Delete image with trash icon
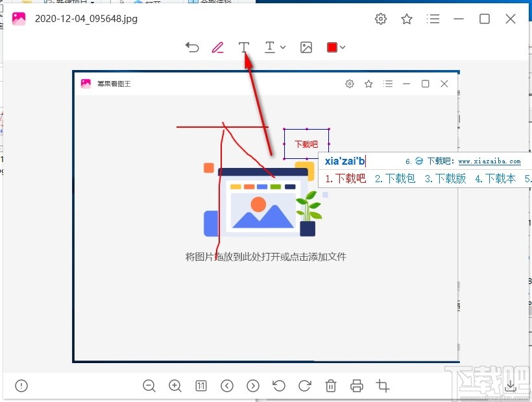The width and height of the screenshot is (532, 402). tap(331, 386)
